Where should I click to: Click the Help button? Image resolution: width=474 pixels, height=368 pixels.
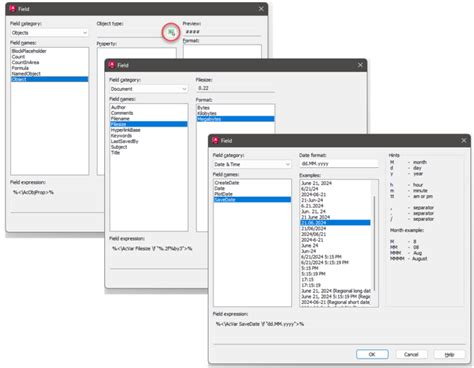449,354
